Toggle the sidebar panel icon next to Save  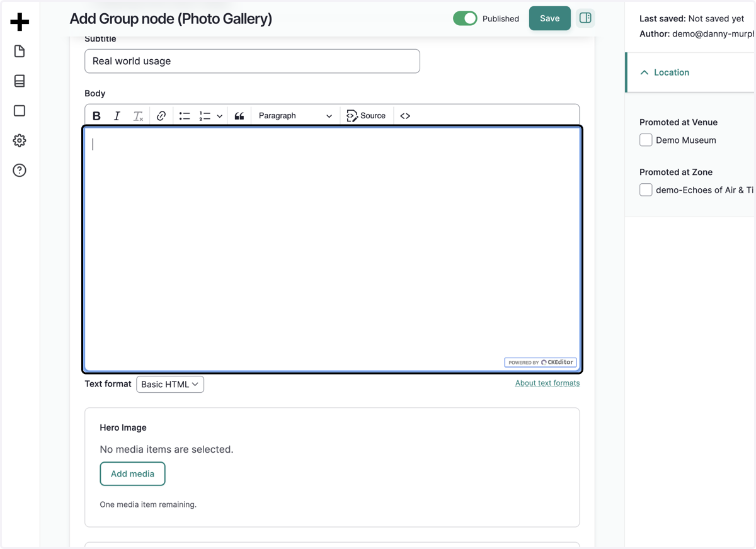(585, 18)
